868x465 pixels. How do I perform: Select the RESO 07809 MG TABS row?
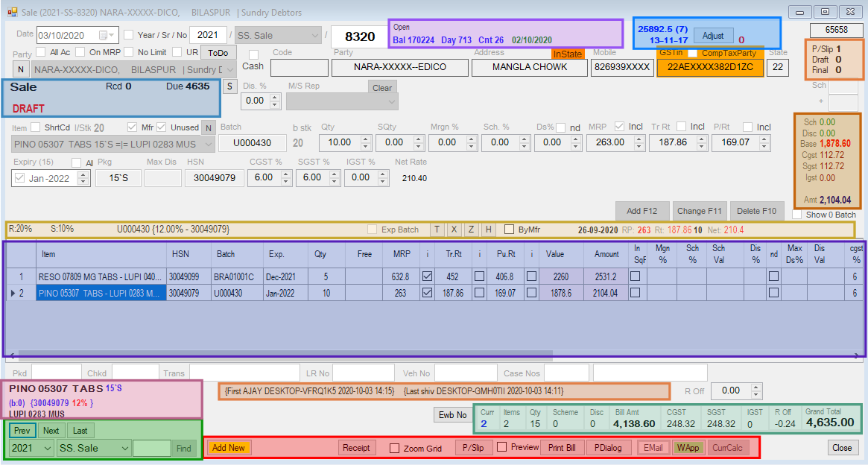[x=100, y=276]
